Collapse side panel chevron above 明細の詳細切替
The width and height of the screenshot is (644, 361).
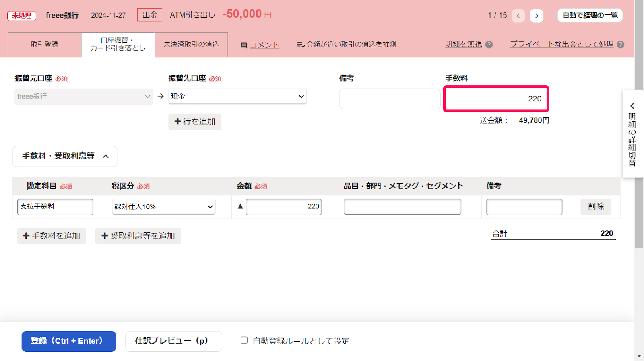(x=632, y=106)
